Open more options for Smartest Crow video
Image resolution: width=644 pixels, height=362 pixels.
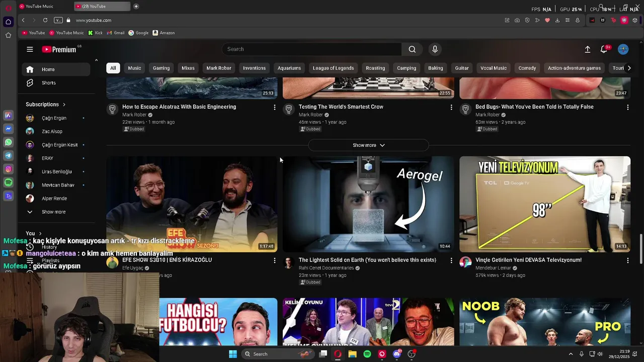pos(451,107)
